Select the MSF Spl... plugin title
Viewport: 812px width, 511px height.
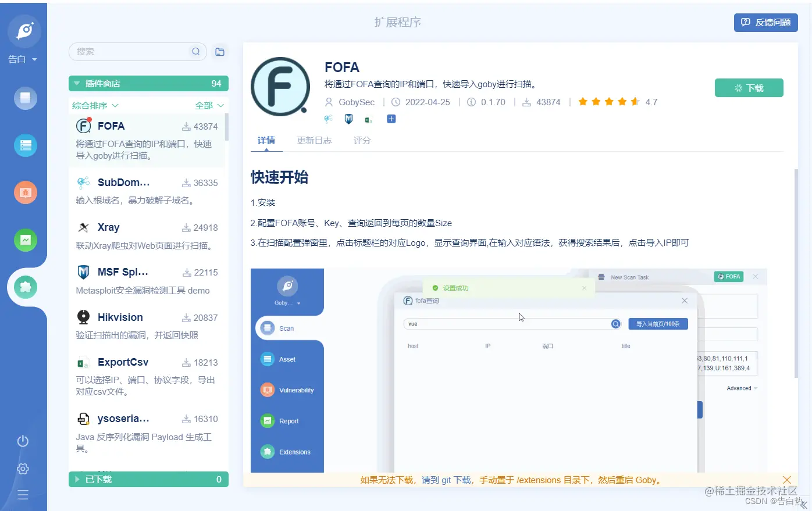pos(123,272)
